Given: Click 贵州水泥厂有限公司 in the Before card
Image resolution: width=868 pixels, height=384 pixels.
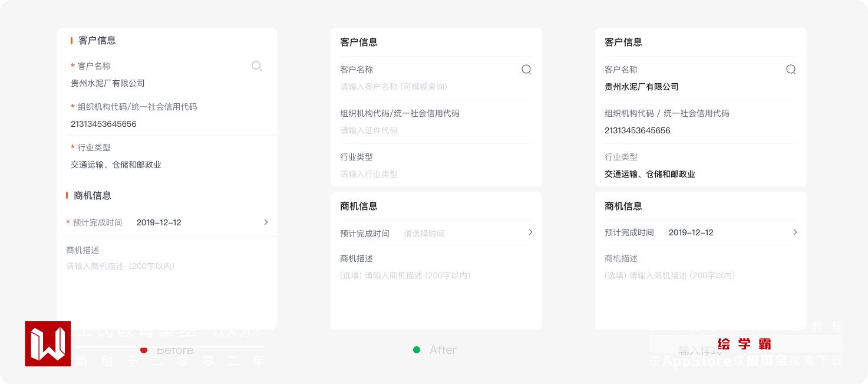Looking at the screenshot, I should (108, 83).
